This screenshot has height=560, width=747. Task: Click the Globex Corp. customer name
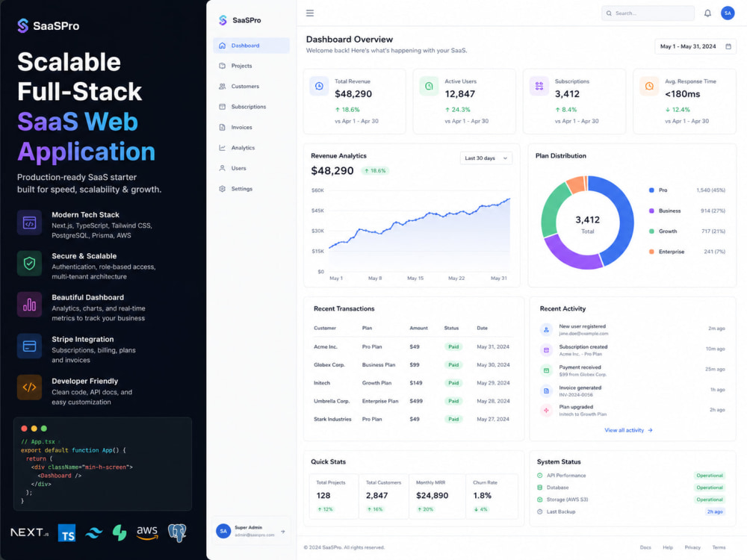329,365
